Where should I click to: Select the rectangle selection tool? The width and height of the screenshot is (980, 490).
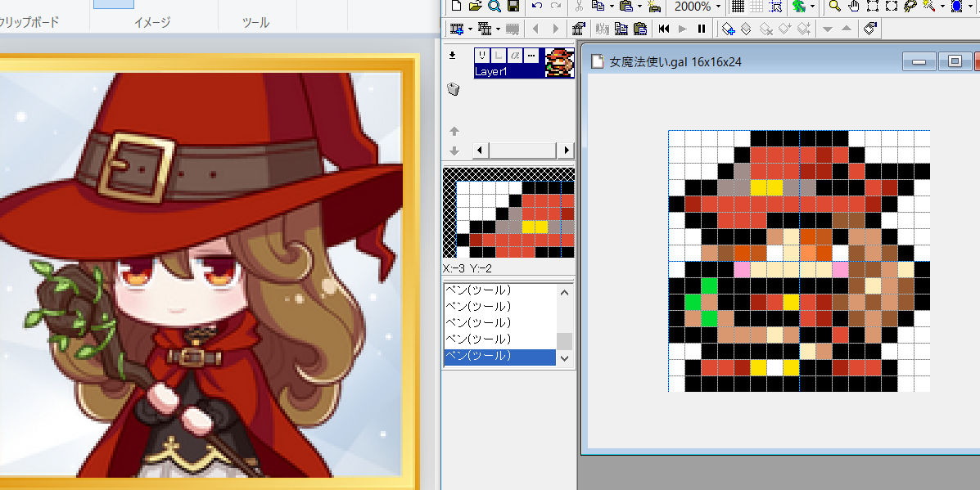coord(873,7)
